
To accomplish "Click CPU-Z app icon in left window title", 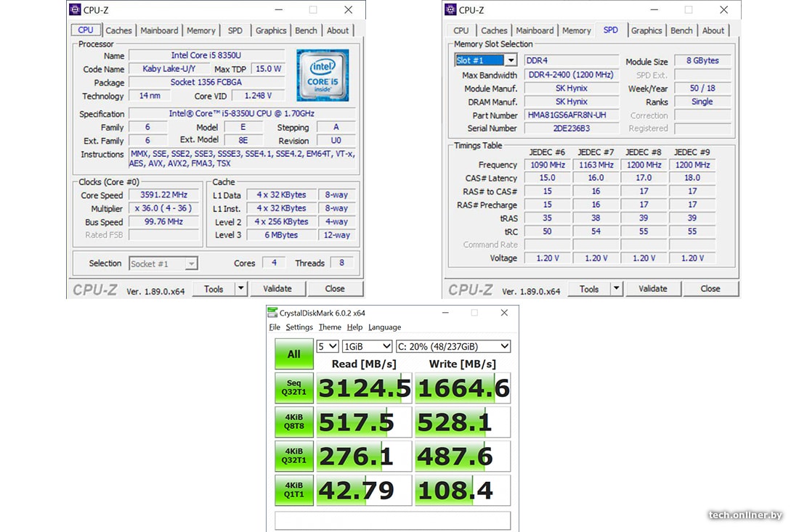I will click(x=75, y=9).
